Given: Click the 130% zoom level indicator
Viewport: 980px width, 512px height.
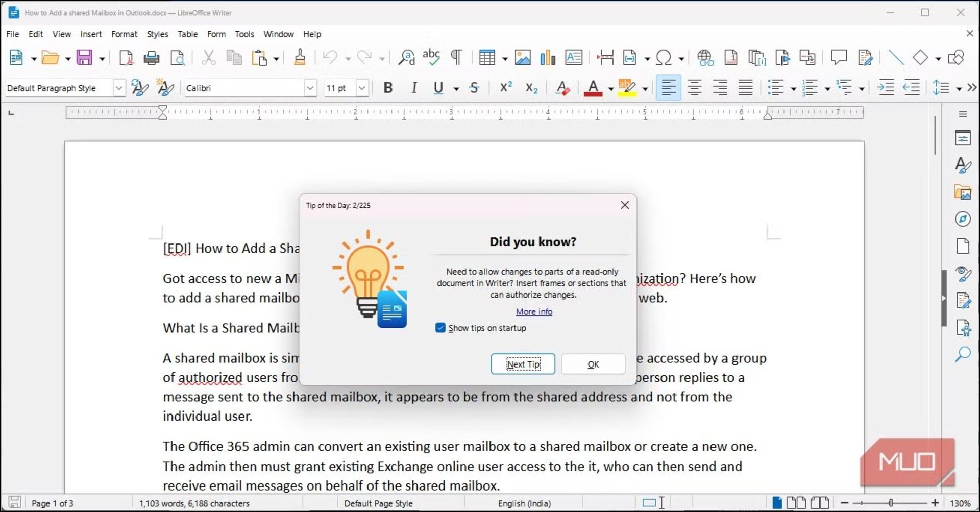Looking at the screenshot, I should coord(960,503).
